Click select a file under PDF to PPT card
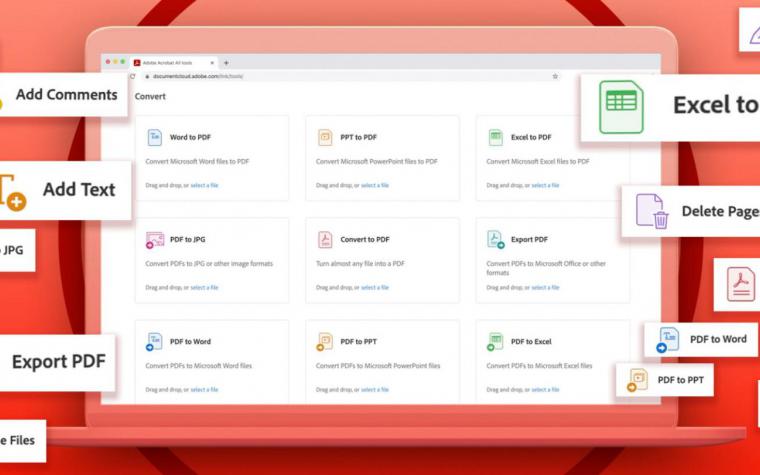Viewport: 760px width, 475px height. 375,390
